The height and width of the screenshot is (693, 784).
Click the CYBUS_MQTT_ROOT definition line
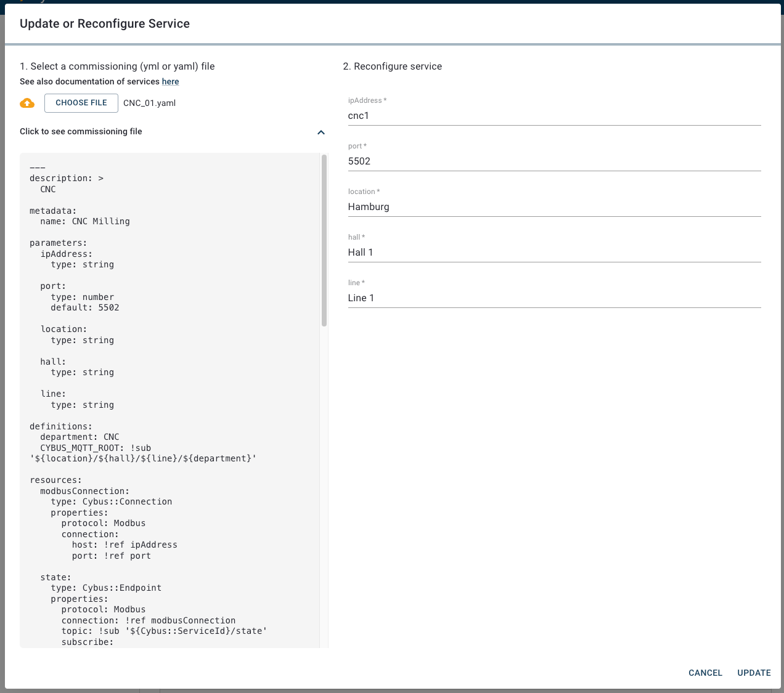[96, 448]
